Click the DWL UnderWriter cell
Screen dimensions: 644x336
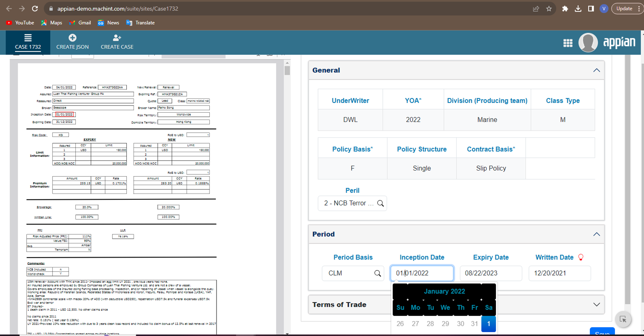pos(350,120)
